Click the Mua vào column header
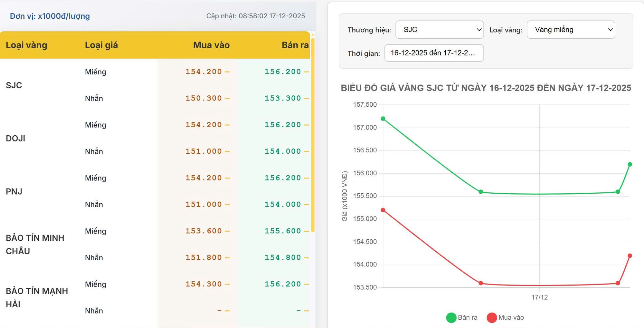This screenshot has height=328, width=644. click(211, 45)
